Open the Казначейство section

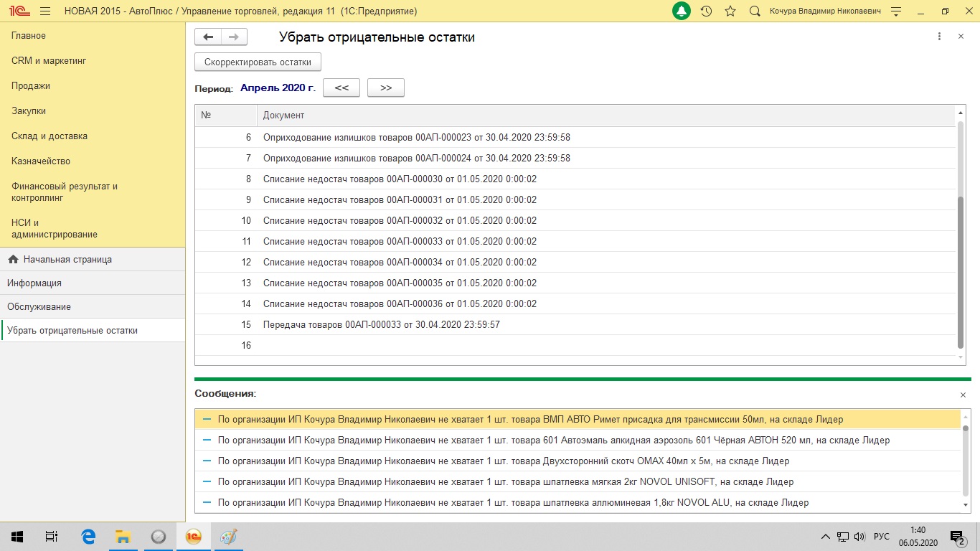pyautogui.click(x=41, y=161)
